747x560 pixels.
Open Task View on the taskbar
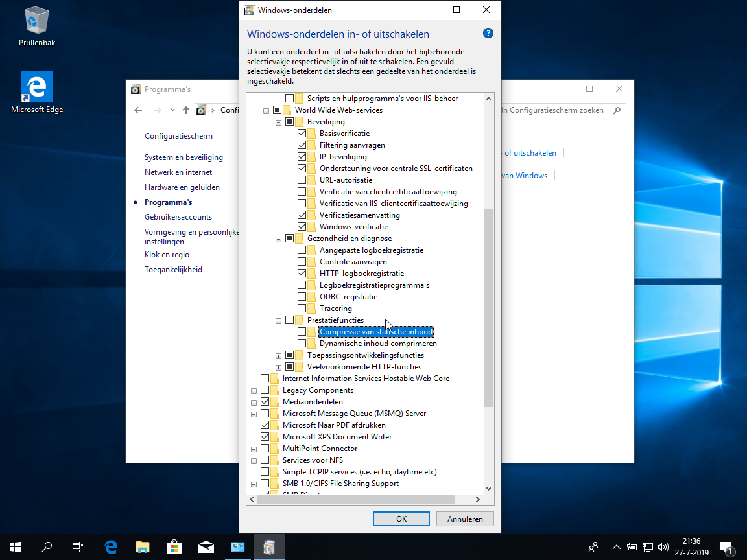coord(78,546)
